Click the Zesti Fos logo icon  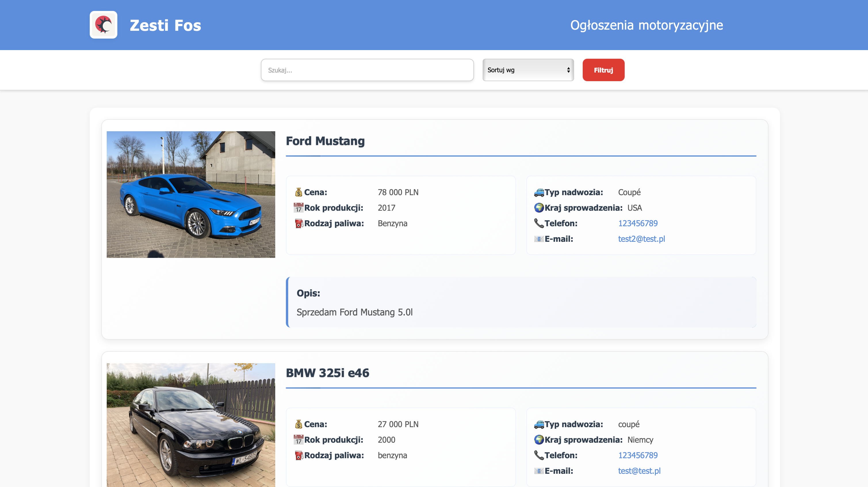pyautogui.click(x=104, y=25)
